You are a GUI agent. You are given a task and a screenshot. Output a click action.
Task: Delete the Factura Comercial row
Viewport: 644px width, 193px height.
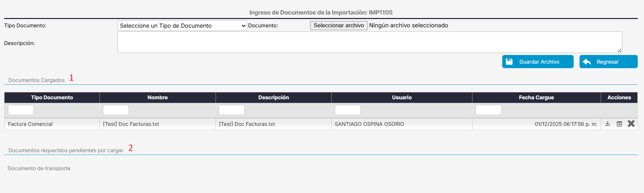631,124
